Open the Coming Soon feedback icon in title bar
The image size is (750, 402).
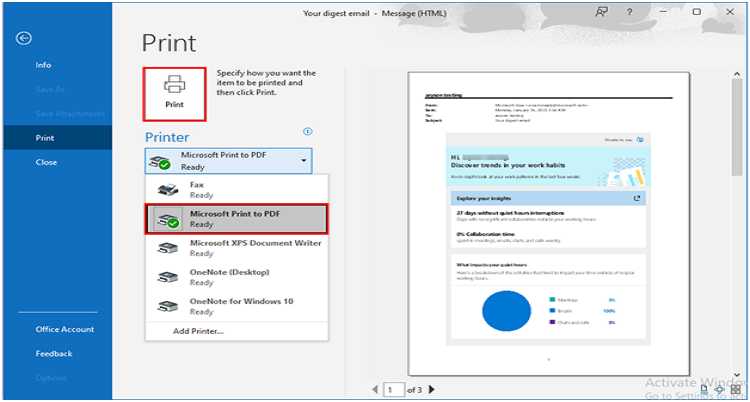click(601, 13)
